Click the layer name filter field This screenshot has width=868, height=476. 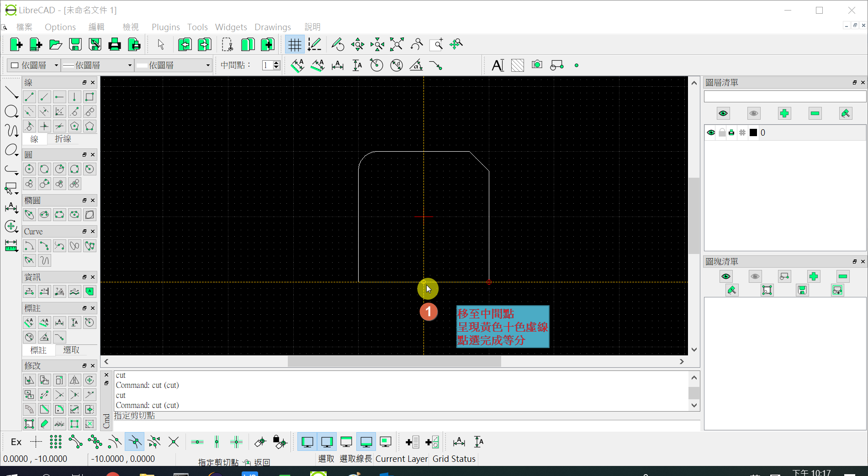click(x=785, y=96)
